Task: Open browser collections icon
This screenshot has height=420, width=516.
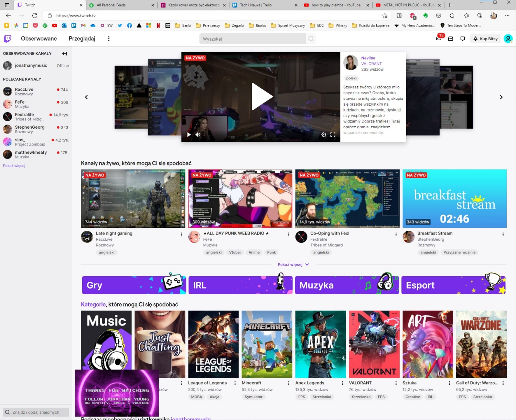Action: coord(480,15)
